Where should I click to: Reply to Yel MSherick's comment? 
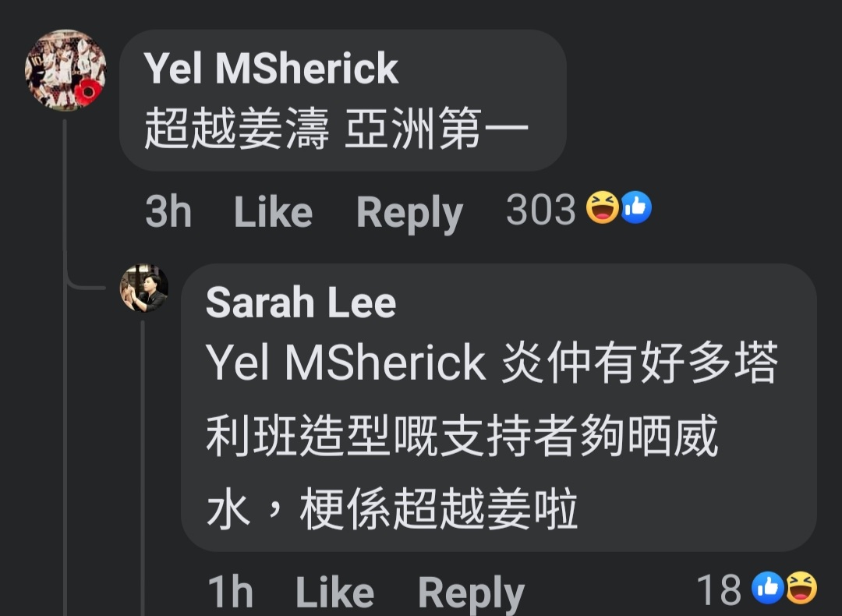(x=410, y=213)
